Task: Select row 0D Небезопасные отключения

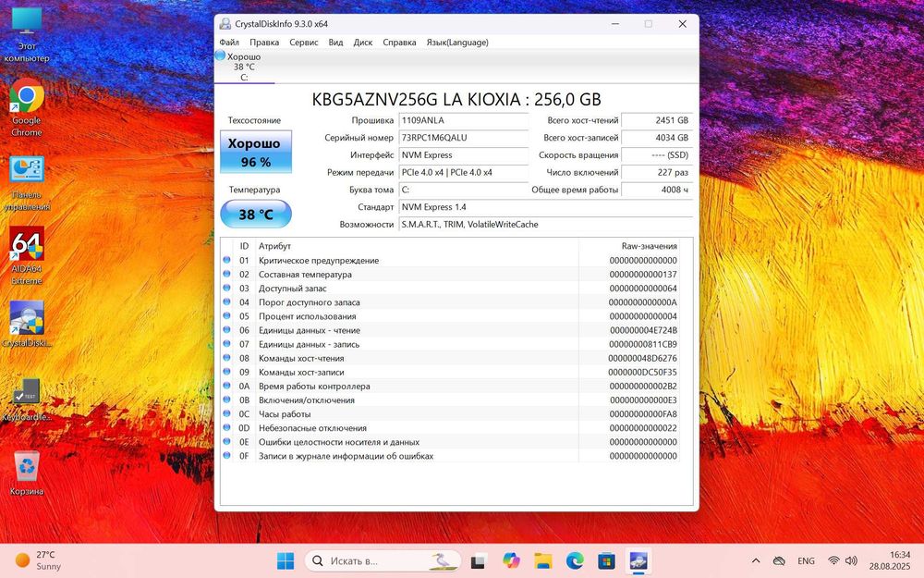Action: coord(450,427)
